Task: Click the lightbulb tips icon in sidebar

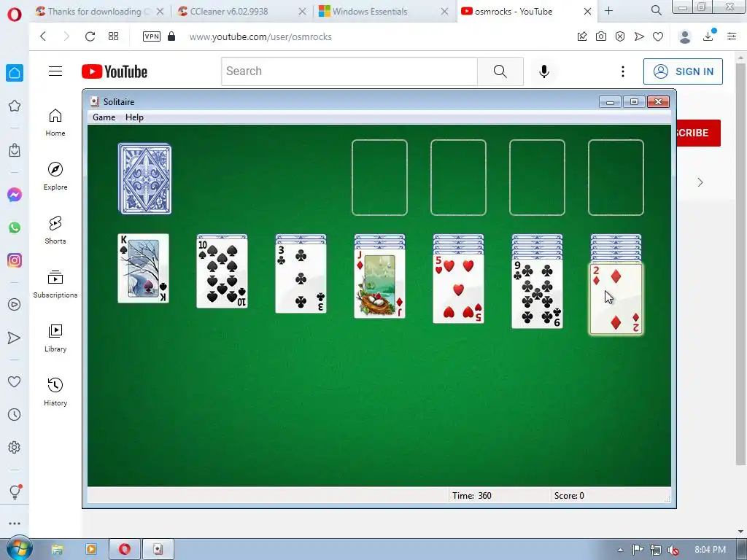Action: click(15, 491)
